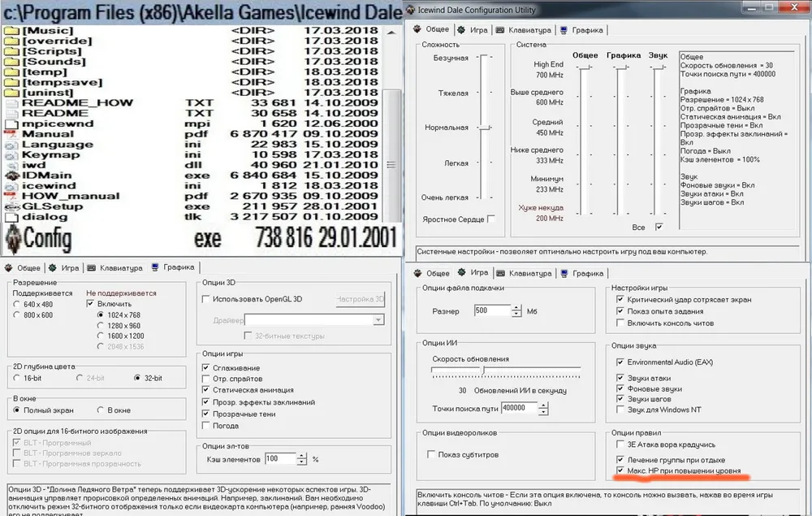Click the large Config exe icon
812x516 pixels.
(13, 240)
